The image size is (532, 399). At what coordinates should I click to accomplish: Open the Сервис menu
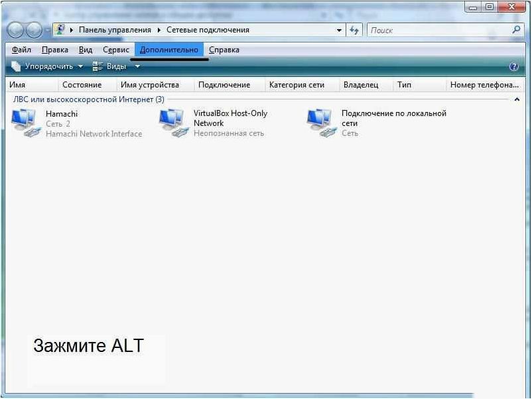[115, 50]
